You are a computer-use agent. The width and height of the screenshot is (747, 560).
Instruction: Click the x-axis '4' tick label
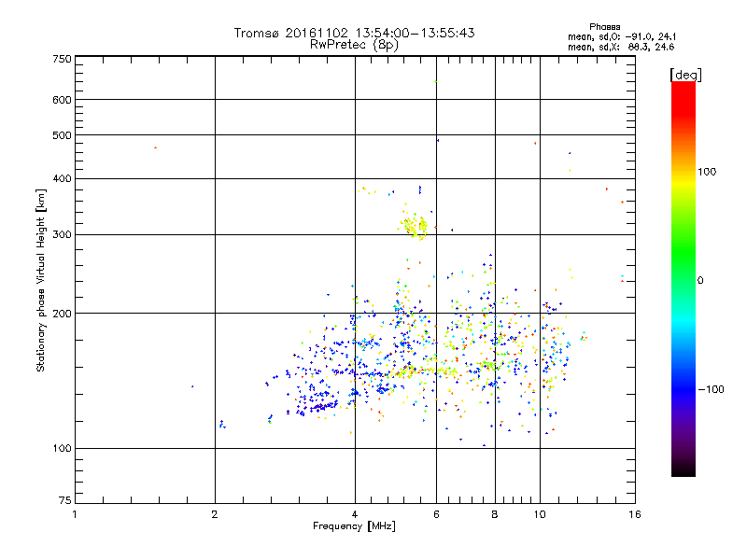tap(355, 514)
